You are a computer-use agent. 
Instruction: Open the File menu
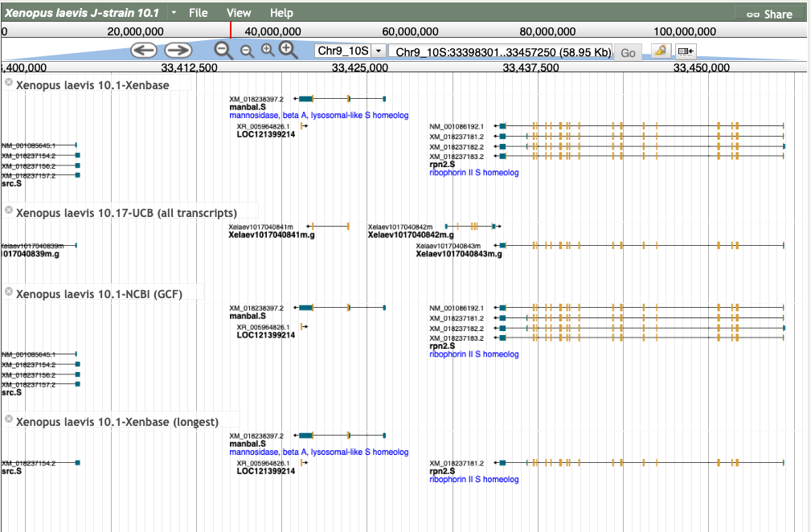coord(198,13)
